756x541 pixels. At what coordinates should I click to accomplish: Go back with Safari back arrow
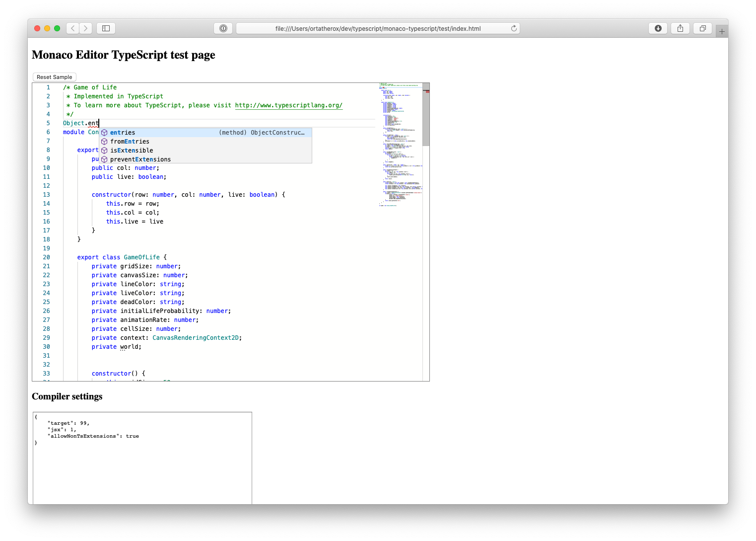(x=73, y=28)
